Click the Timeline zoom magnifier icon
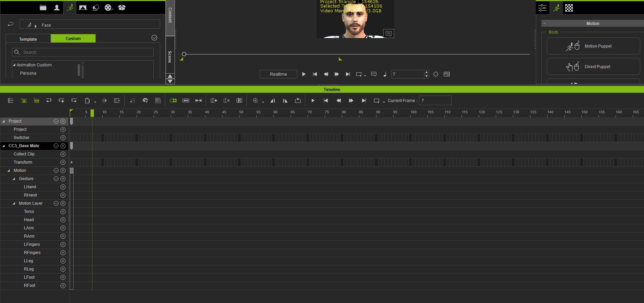Viewport: 644px width, 303px height. pos(255,101)
